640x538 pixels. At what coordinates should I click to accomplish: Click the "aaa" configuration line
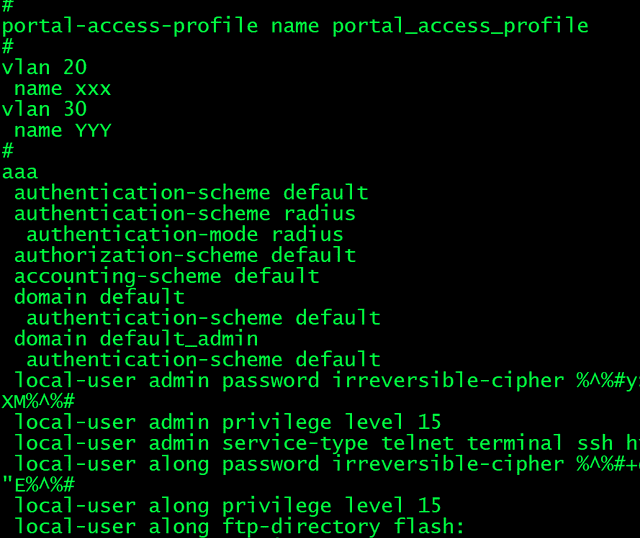[20, 172]
